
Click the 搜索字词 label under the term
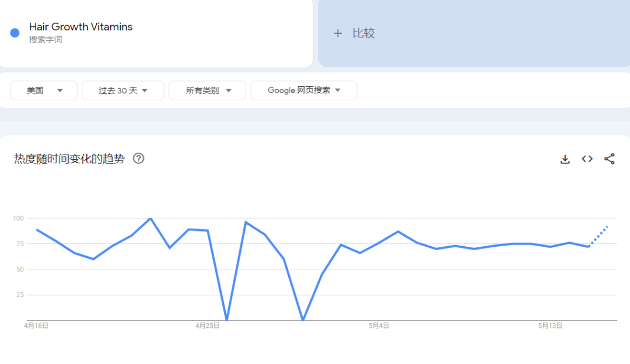click(x=45, y=40)
